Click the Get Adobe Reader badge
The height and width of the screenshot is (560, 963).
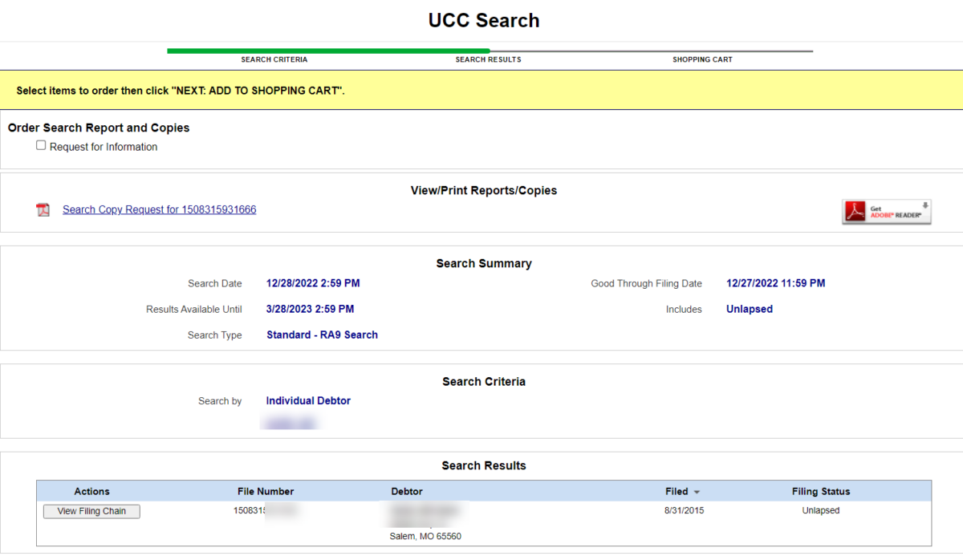[x=886, y=211]
